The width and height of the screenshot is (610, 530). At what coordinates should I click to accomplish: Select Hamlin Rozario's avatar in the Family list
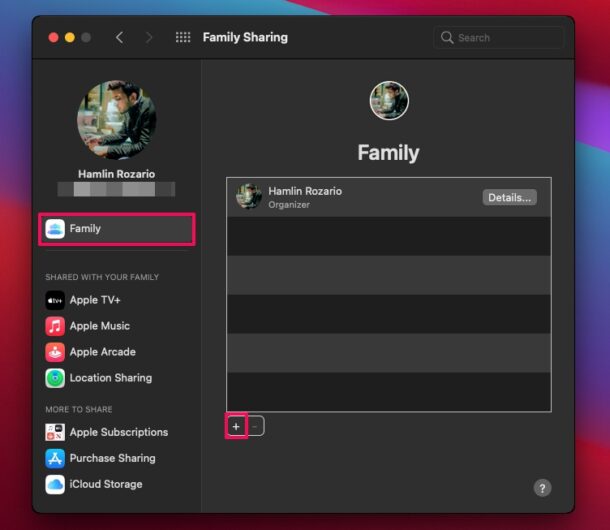pyautogui.click(x=249, y=197)
